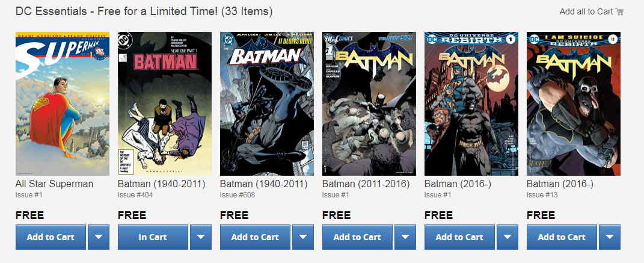Open the All Star Superman title link
Viewport: 644px width, 263px height.
(x=54, y=184)
